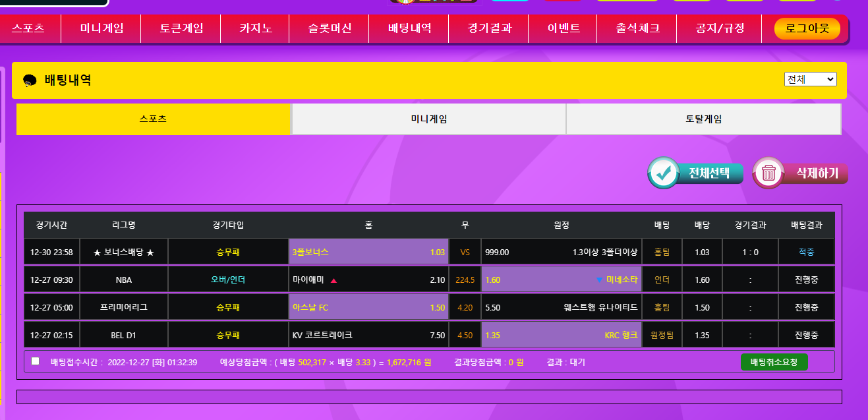This screenshot has height=420, width=868.
Task: Click the 아스날 FC home odds cell
Action: [368, 307]
